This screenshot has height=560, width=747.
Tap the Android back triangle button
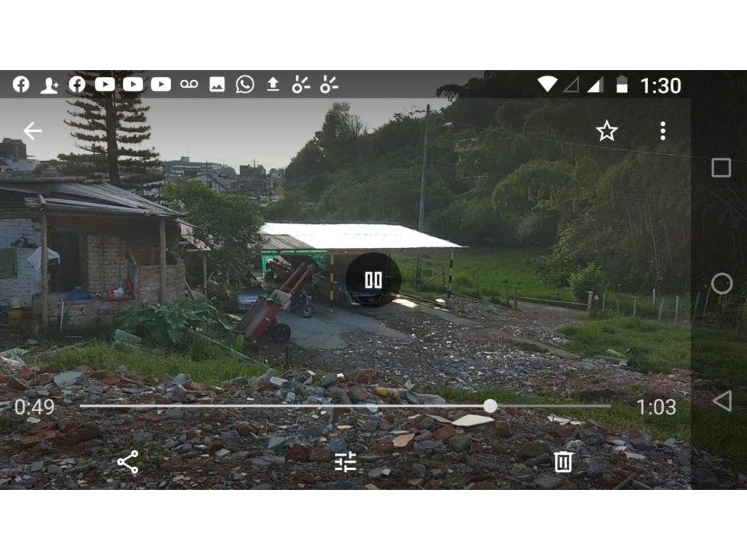point(723,401)
